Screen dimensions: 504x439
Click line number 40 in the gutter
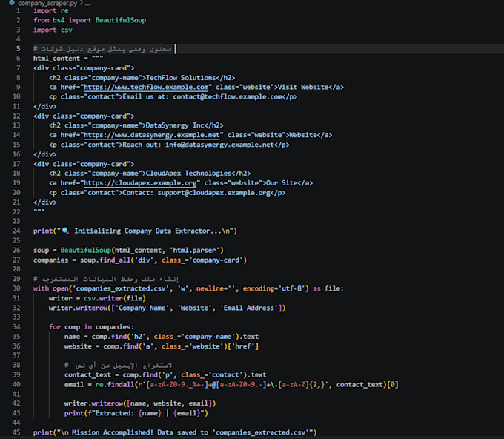[16, 385]
